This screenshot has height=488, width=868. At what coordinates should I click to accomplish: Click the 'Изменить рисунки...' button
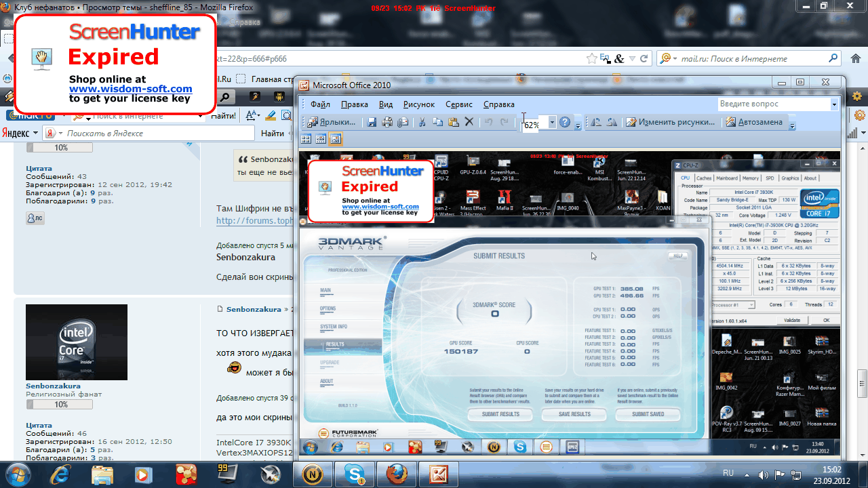(x=671, y=123)
